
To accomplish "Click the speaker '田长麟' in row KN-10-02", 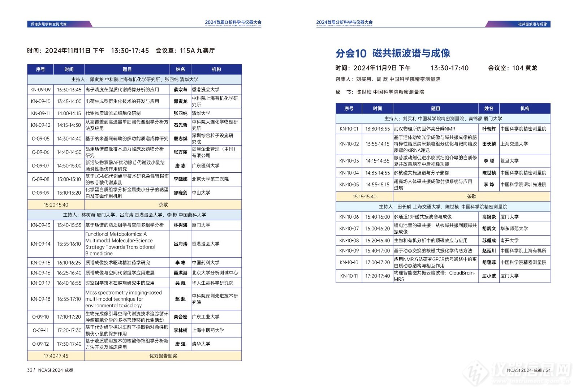I will 489,144.
